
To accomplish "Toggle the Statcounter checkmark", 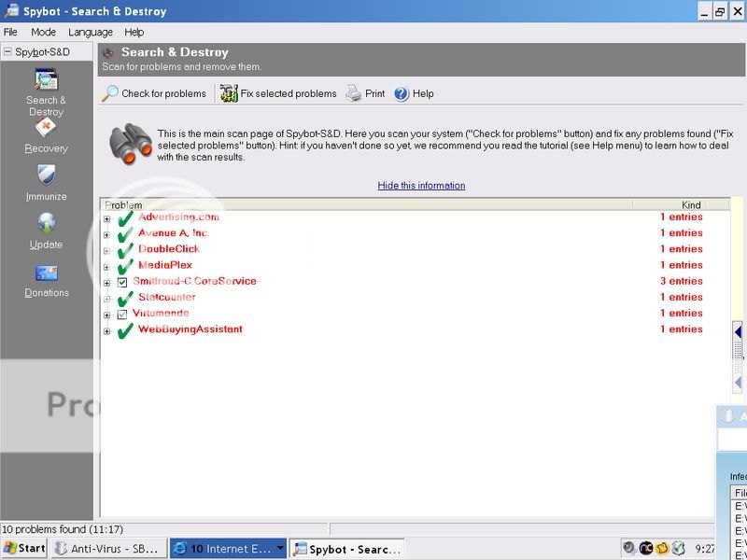I will click(x=125, y=299).
